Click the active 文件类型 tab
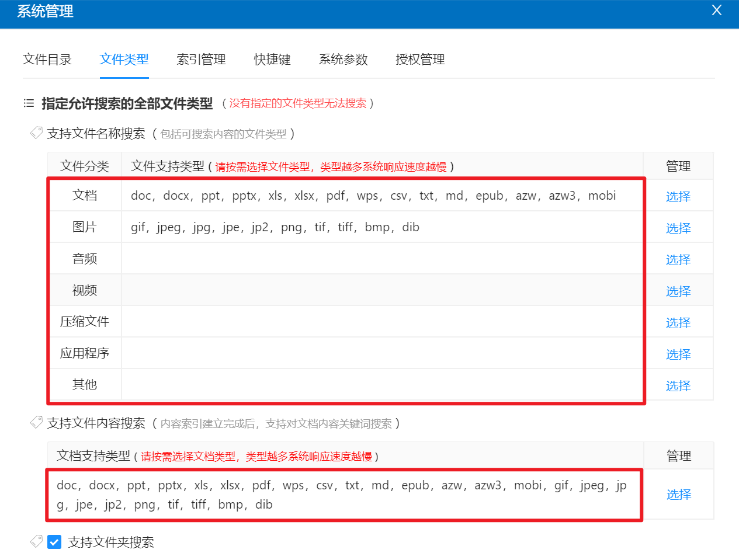 tap(124, 60)
